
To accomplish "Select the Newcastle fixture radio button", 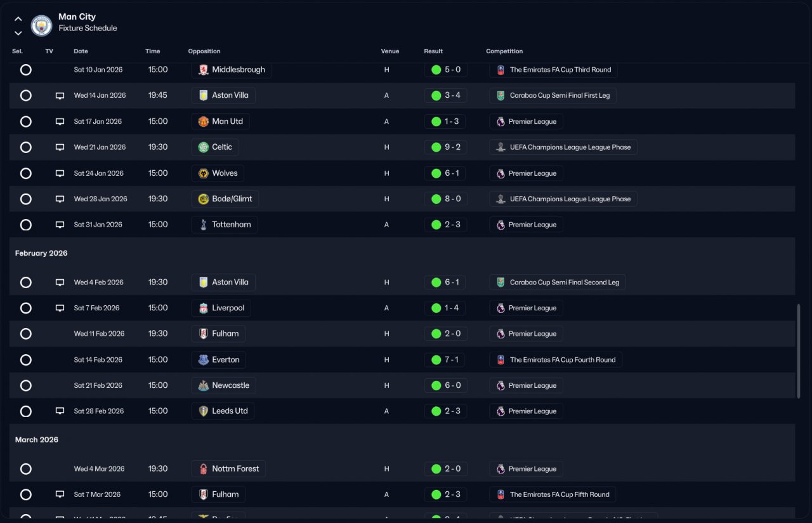I will point(26,385).
